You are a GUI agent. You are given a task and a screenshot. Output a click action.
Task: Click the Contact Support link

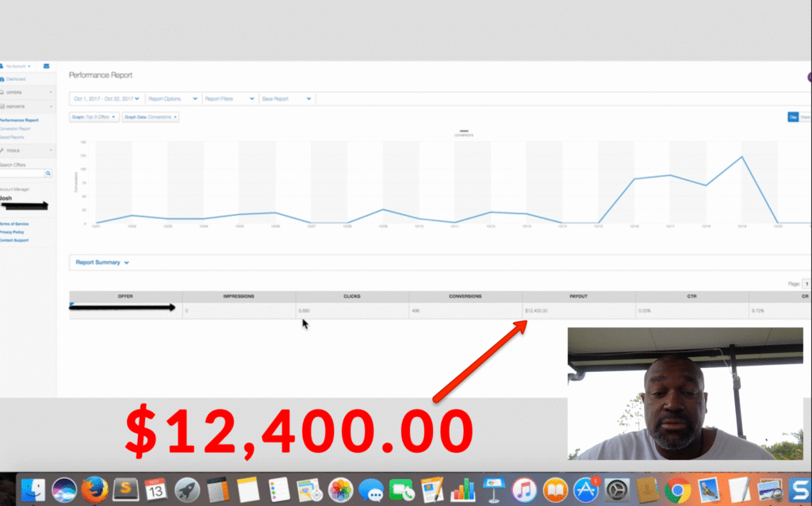click(x=14, y=240)
